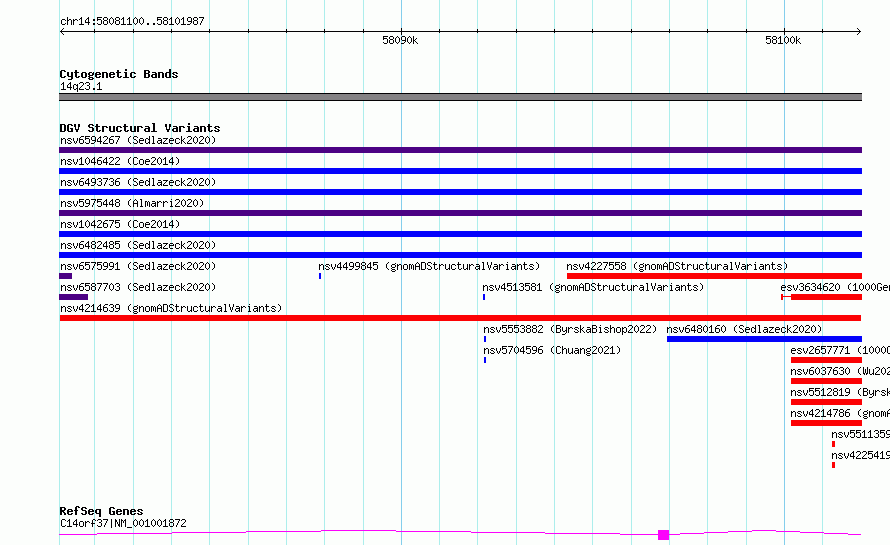Image resolution: width=890 pixels, height=545 pixels.
Task: Click the left arrow on the ruler
Action: 62,32
